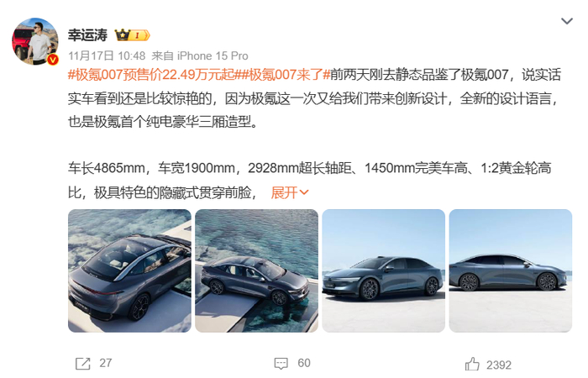Screen dimensions: 588x378
Task: Click the orange verified V badge
Action: click(53, 60)
